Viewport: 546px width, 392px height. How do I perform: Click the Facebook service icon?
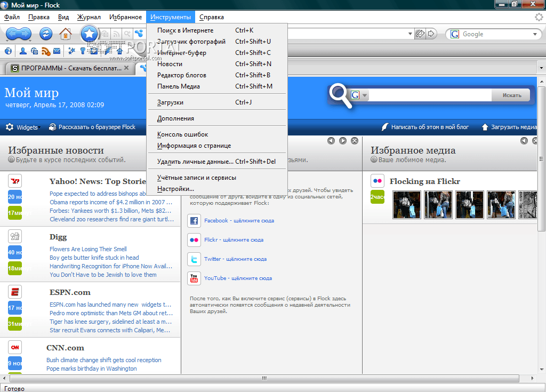194,221
